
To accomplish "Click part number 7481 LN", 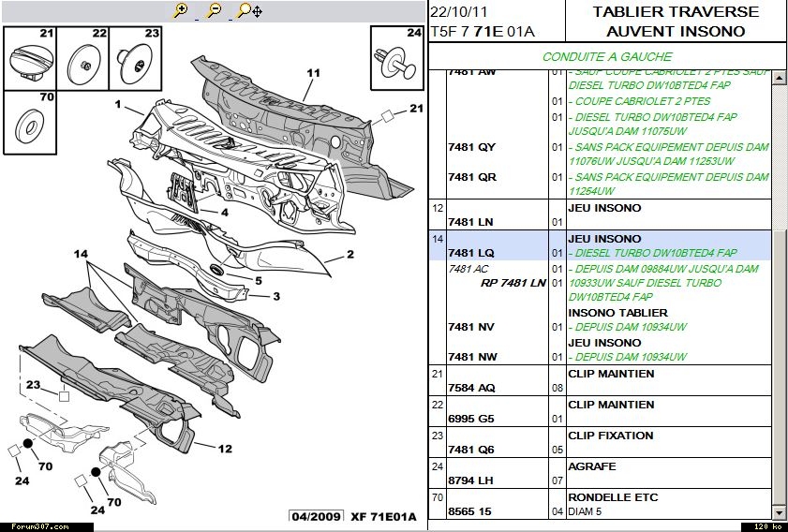I will click(473, 222).
